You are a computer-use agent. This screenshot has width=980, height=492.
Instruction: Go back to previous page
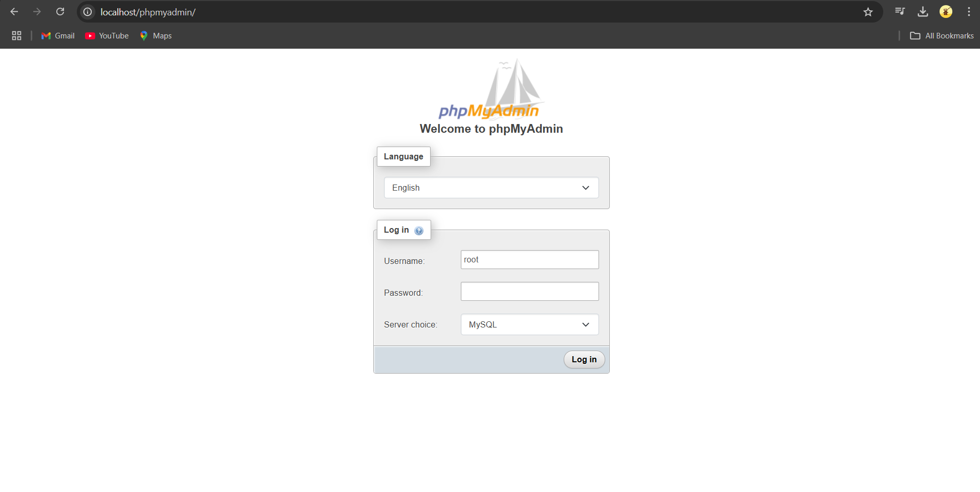14,12
